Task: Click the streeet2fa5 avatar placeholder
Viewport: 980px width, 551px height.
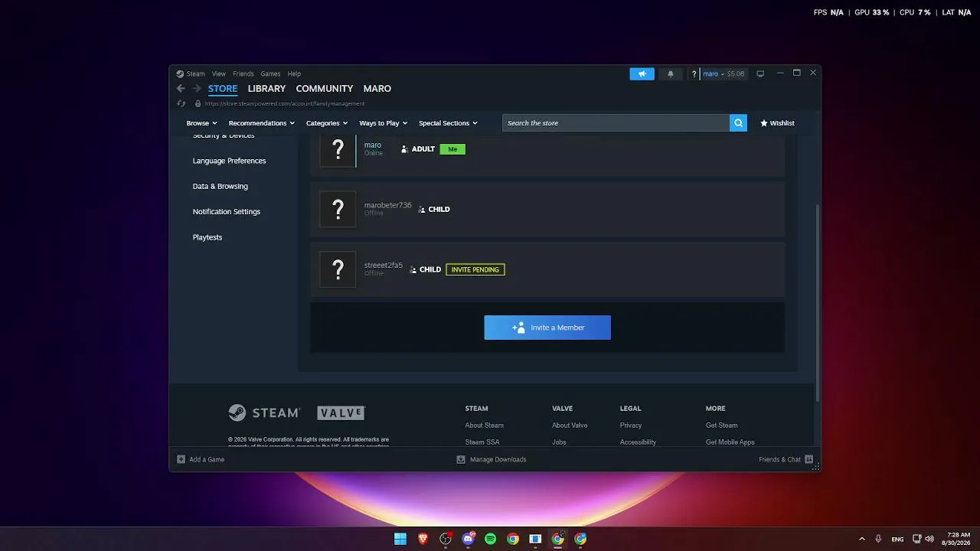Action: click(x=338, y=269)
